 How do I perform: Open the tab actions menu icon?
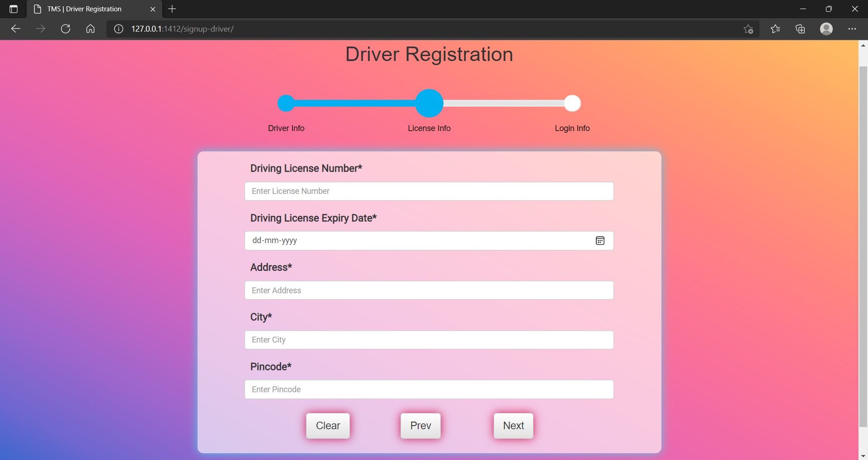click(14, 9)
